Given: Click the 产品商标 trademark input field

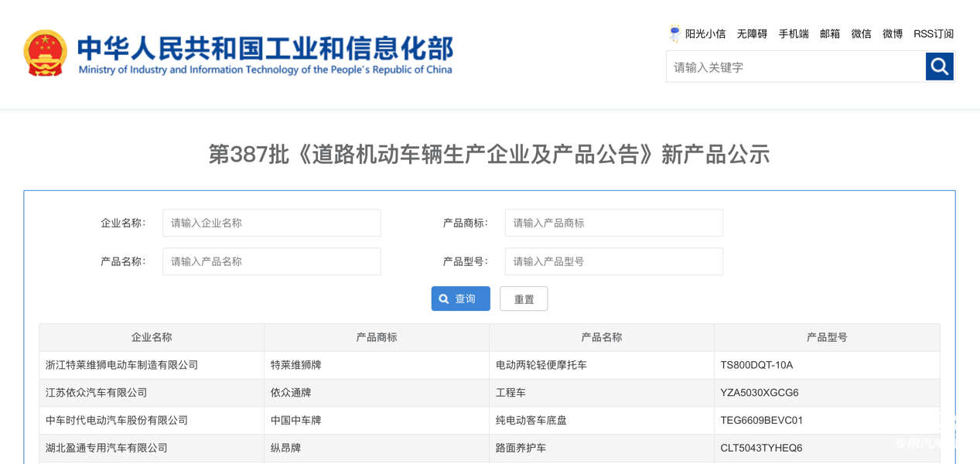Looking at the screenshot, I should (x=613, y=223).
